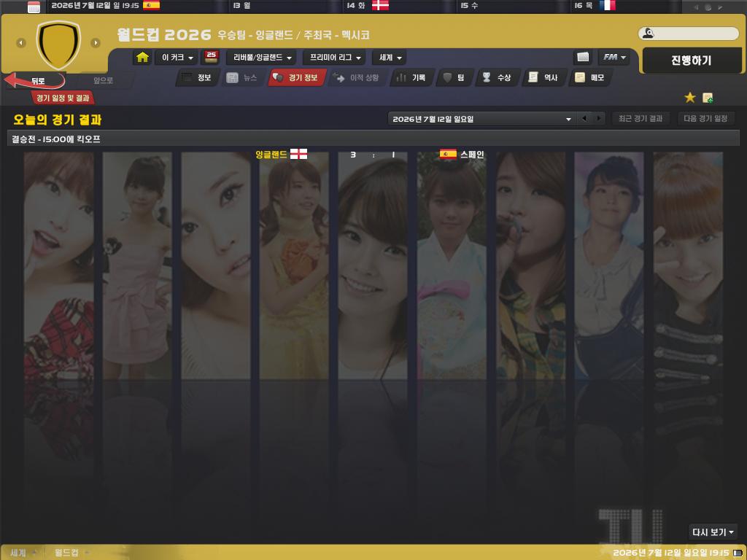Click the search input field
The height and width of the screenshot is (560, 747).
coord(694,34)
